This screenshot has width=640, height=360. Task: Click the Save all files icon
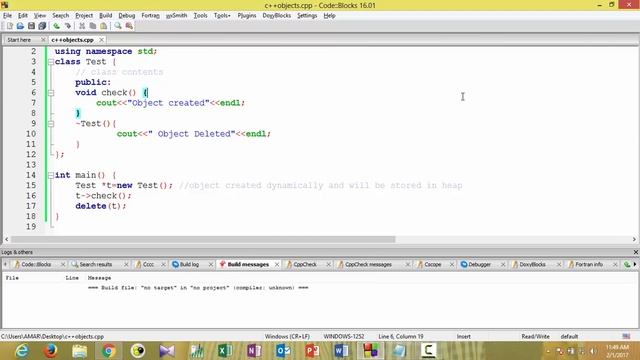[x=42, y=26]
